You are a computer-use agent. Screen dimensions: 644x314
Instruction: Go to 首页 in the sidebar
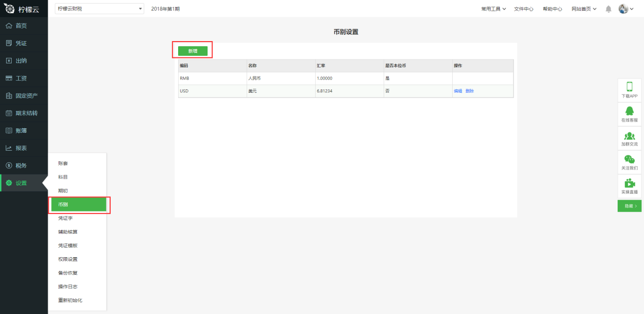click(21, 26)
